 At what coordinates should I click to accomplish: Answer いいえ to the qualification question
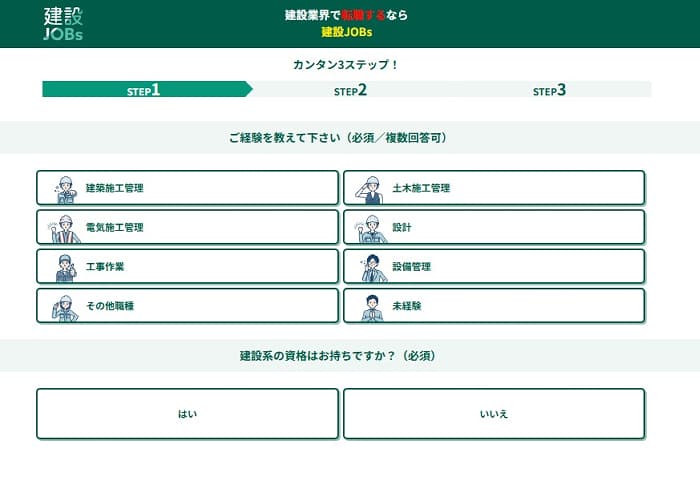pyautogui.click(x=494, y=414)
